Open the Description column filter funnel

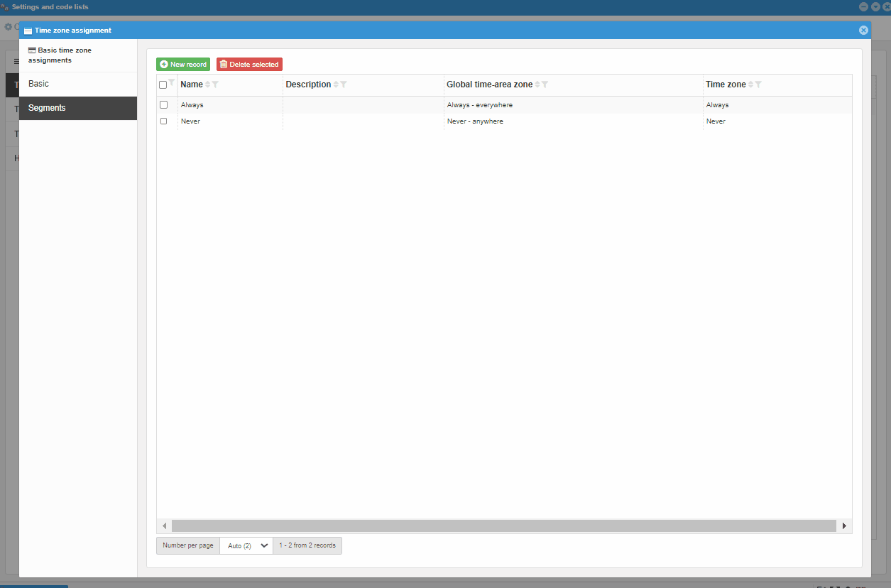pos(344,85)
